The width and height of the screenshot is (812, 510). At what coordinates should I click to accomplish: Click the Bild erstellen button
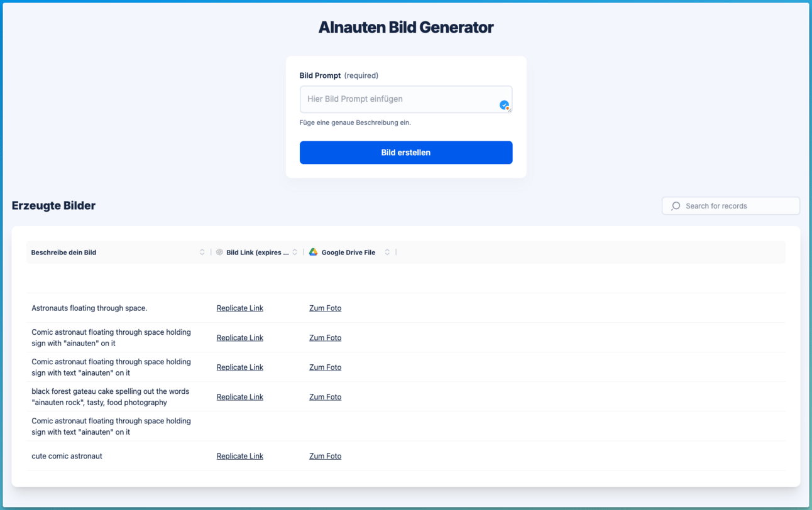pos(406,153)
